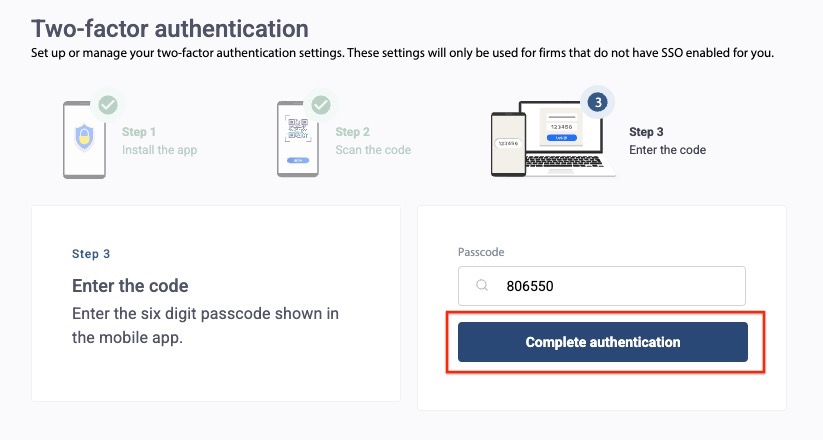
Task: Click the "Two-factor authentication" page heading
Action: [170, 28]
